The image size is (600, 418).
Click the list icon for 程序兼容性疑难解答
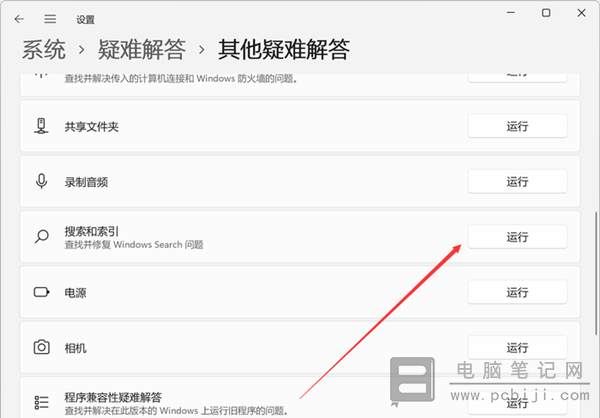41,403
